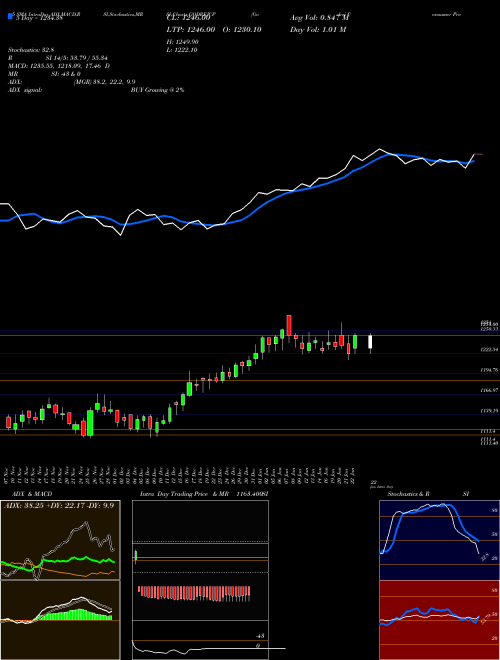Click the '(MGR) 38.2, 22.2, 9.9' values
Viewport: 500px width, 660px height.
104,82
